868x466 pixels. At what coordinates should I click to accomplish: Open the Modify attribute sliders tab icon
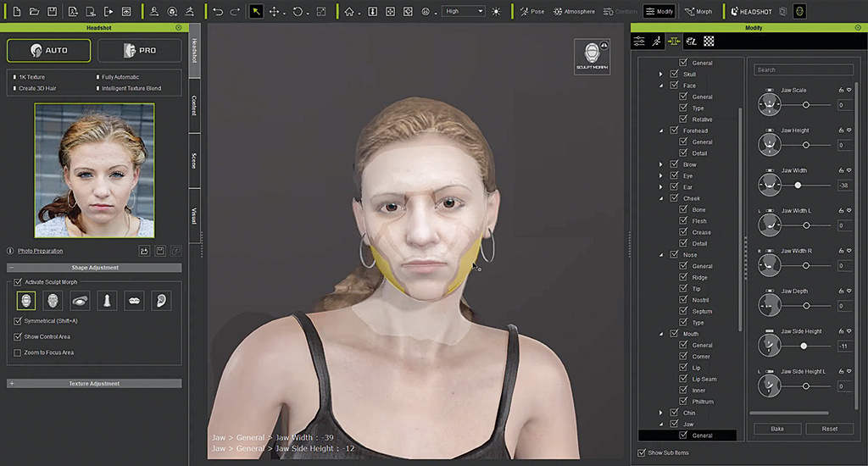[x=639, y=41]
